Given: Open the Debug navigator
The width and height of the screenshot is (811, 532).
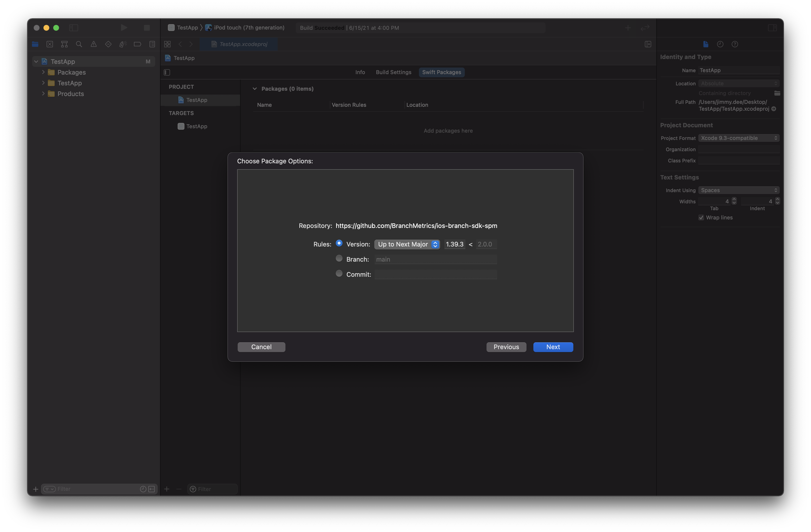Looking at the screenshot, I should [123, 44].
